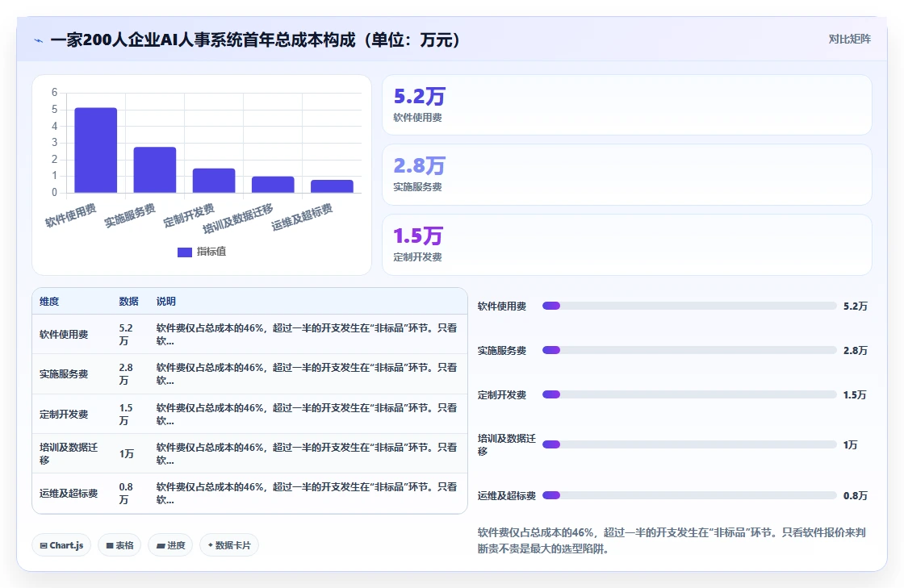Toggle the 指标值 legend color box

pos(185,252)
